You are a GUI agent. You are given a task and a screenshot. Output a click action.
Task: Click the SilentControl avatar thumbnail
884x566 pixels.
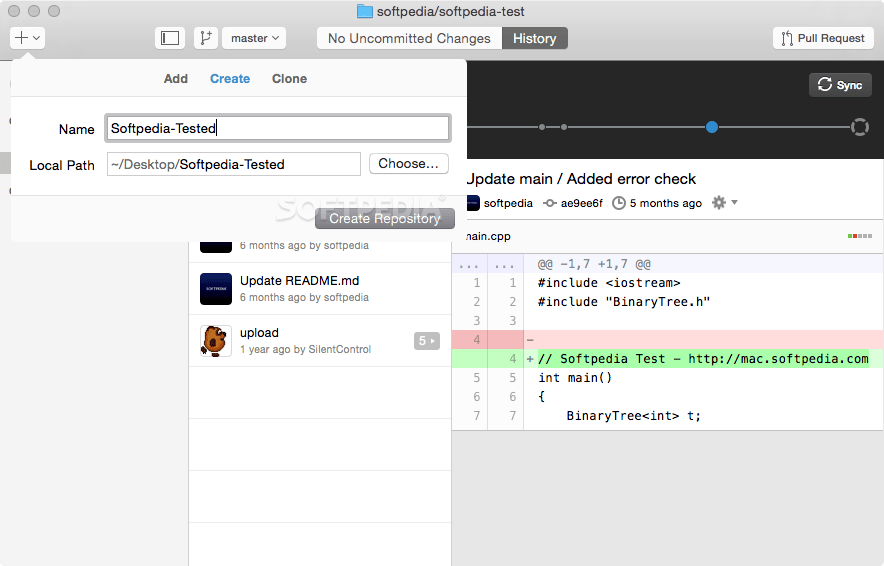click(216, 341)
